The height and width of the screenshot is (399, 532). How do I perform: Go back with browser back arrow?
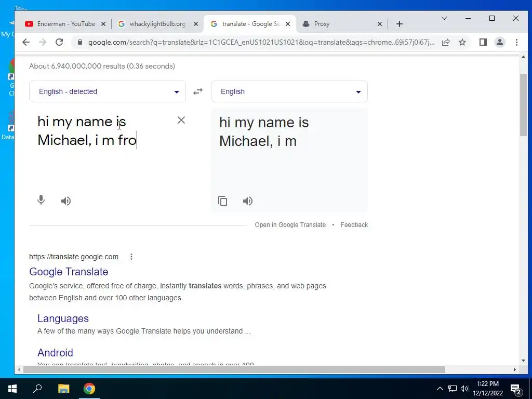click(x=26, y=42)
